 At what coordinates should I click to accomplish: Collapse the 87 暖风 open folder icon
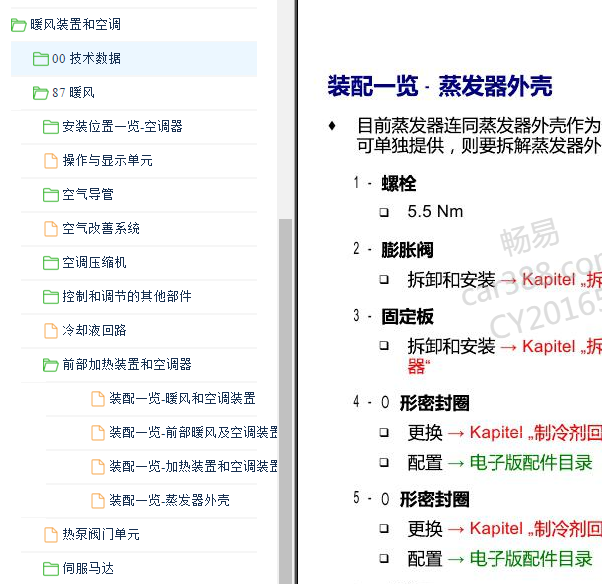[x=41, y=93]
